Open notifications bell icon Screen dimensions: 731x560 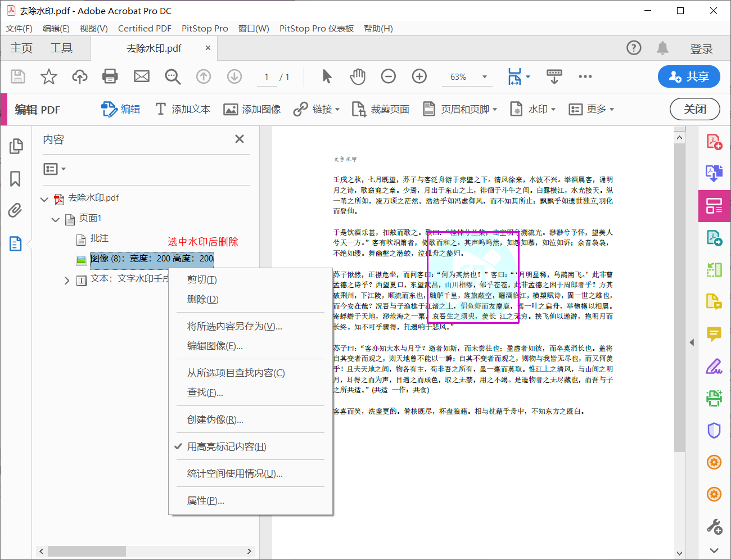pyautogui.click(x=663, y=48)
